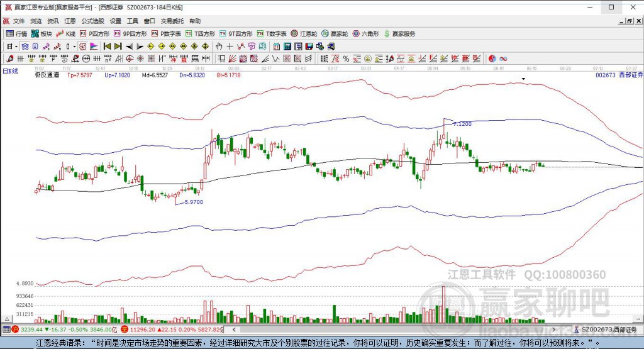Click the infinity loop icon
The width and height of the screenshot is (644, 349).
point(503,58)
